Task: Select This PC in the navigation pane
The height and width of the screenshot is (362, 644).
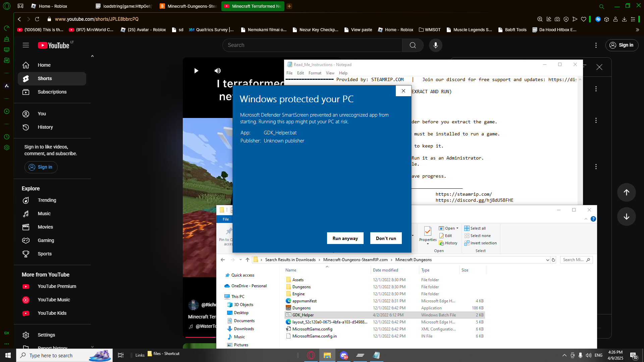Action: coord(238,297)
